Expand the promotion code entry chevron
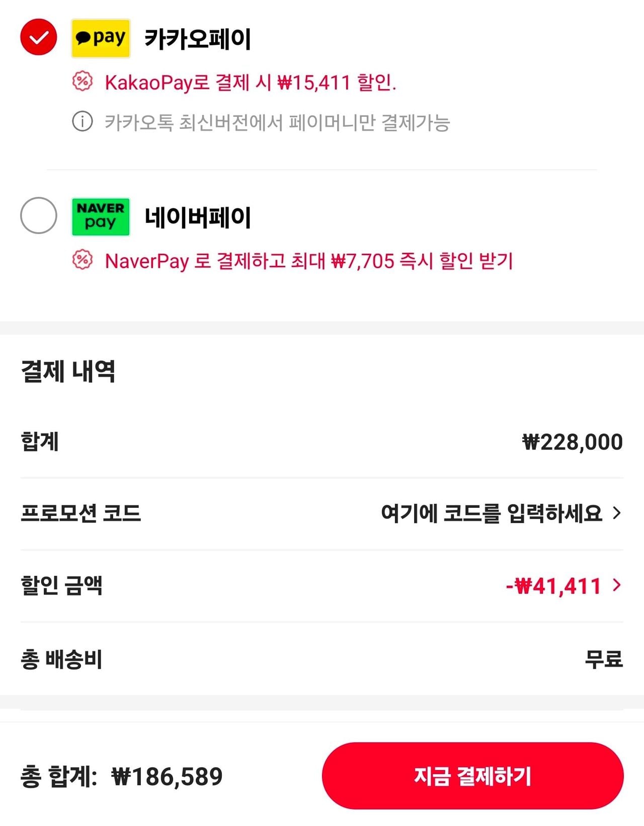The width and height of the screenshot is (644, 826). (x=617, y=513)
